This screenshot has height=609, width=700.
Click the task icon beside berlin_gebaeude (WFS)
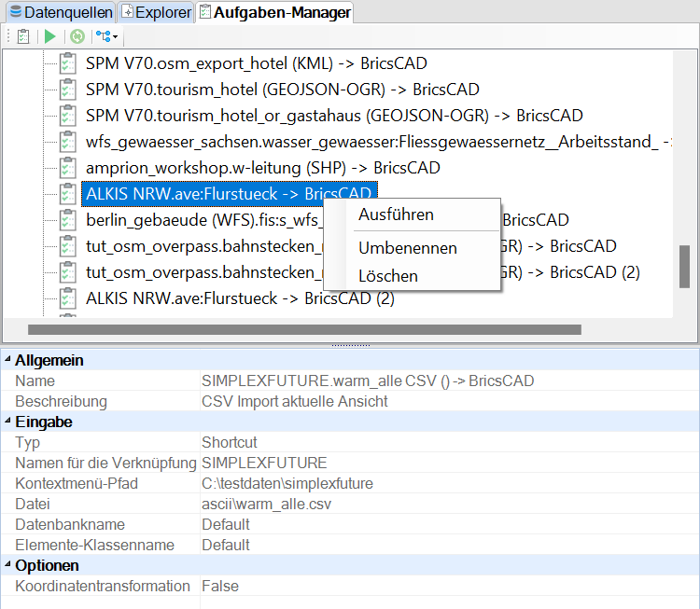[68, 219]
